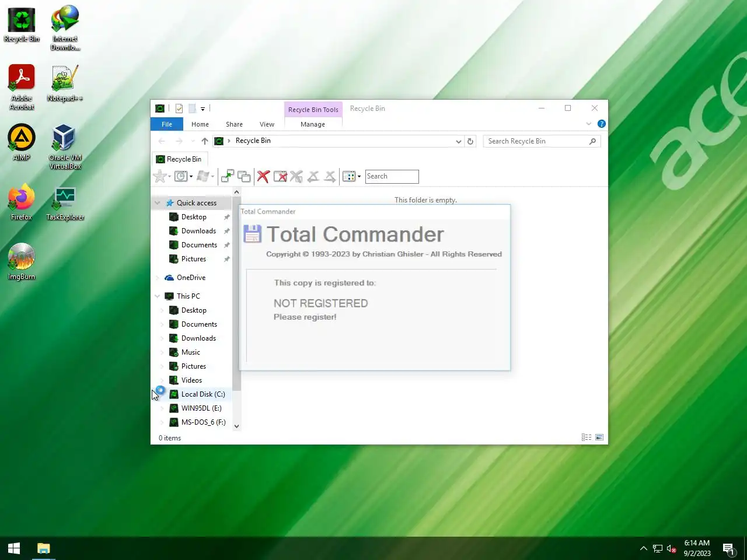Click the Recycle Bin Tools contextual tab
Viewport: 747px width, 560px height.
(x=313, y=109)
